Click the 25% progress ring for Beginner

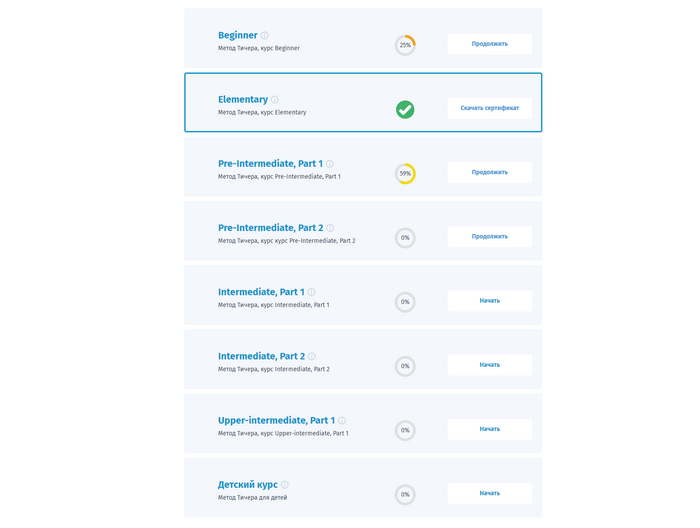pyautogui.click(x=405, y=45)
